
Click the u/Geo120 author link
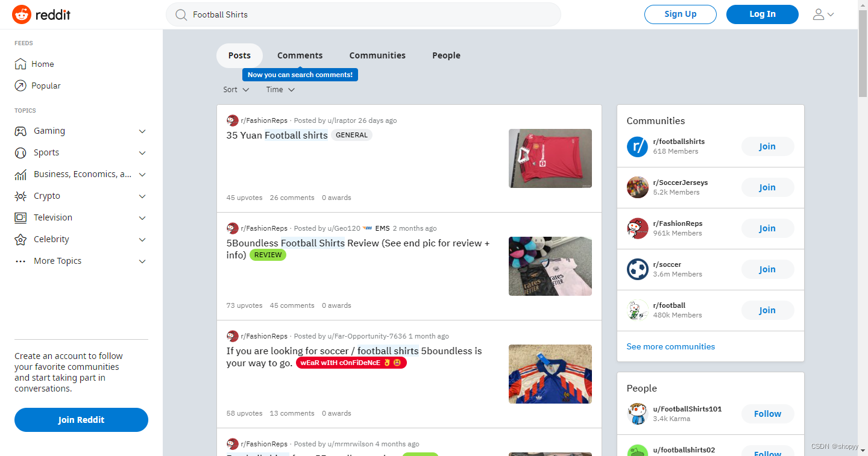(344, 228)
